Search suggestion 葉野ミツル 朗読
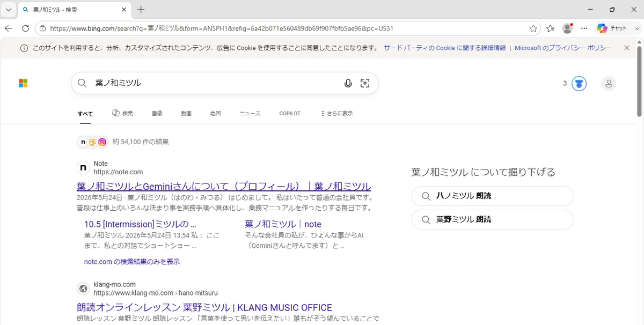Viewport: 644px width, 325px height. [492, 219]
